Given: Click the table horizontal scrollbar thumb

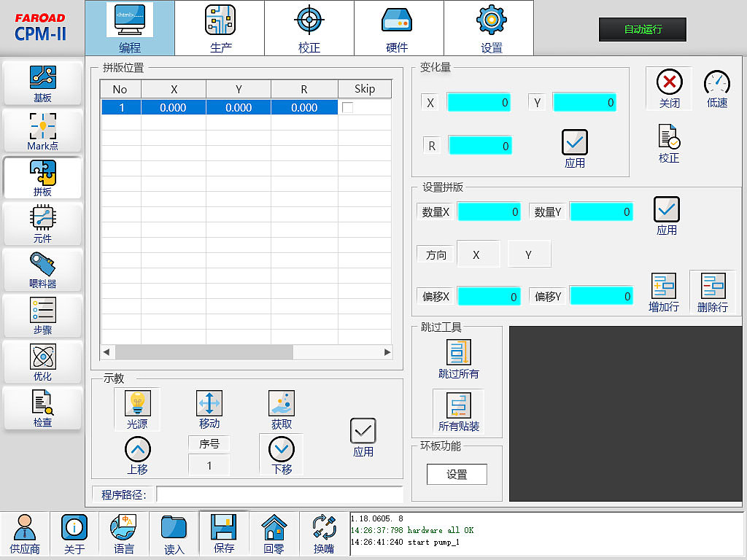Looking at the screenshot, I should coord(204,352).
